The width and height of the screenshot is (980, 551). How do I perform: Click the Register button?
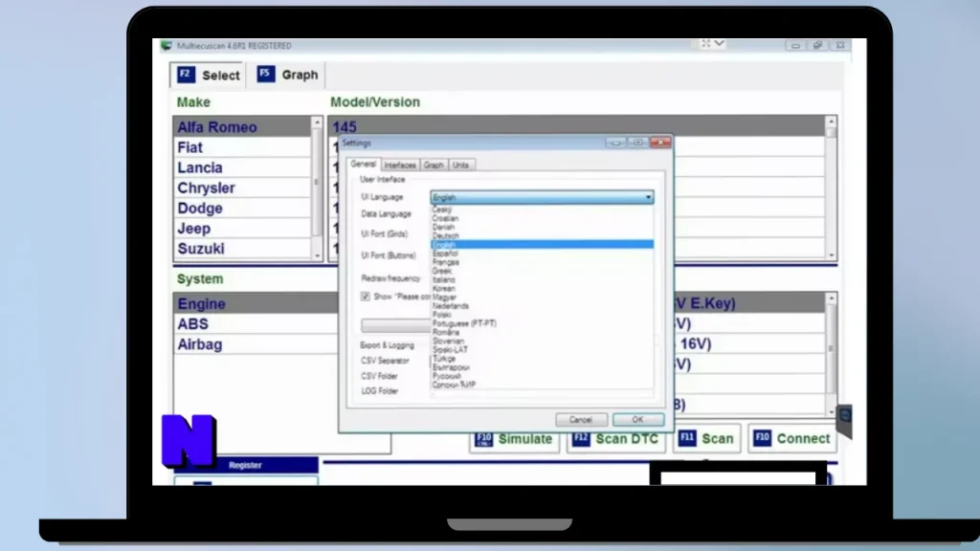[x=245, y=466]
